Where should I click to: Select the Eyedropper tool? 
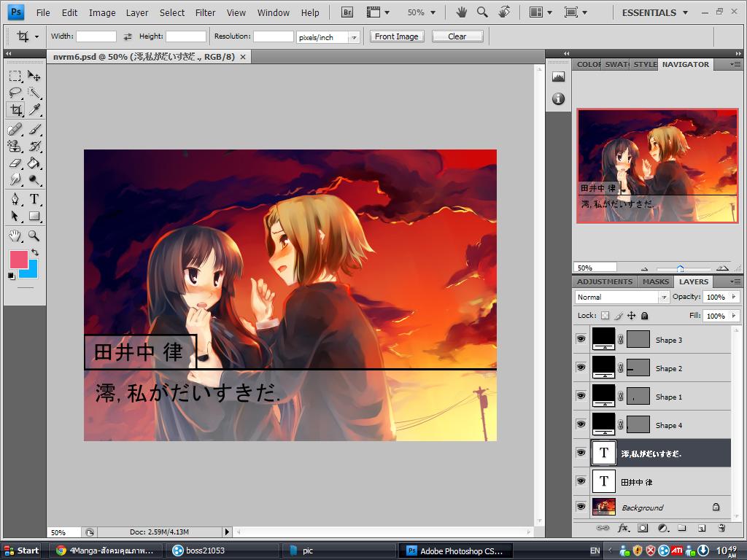pos(34,109)
